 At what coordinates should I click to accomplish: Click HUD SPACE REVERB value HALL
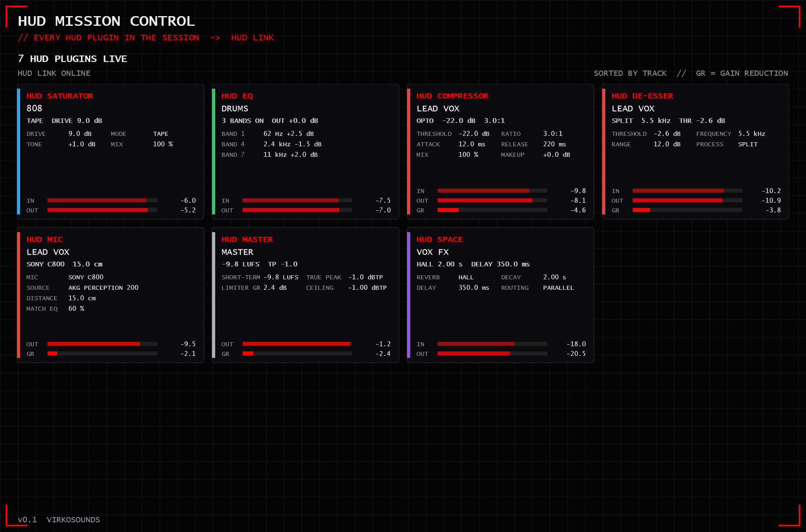point(466,277)
